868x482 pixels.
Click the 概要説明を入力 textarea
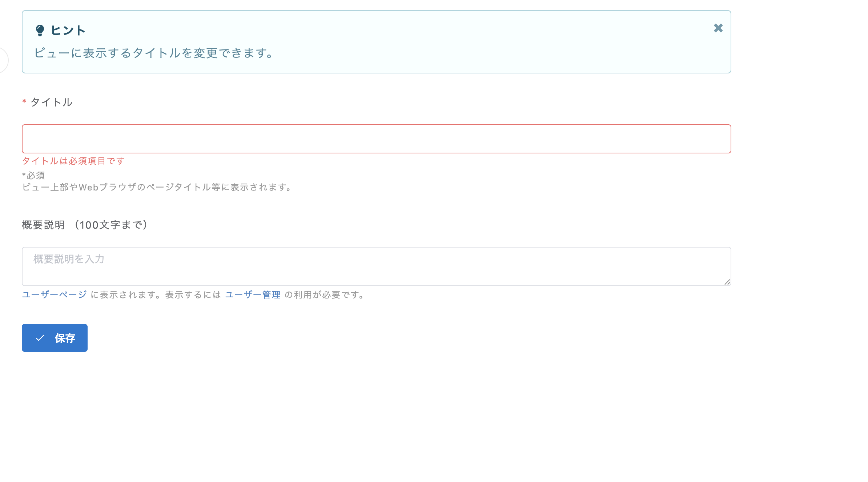point(376,266)
